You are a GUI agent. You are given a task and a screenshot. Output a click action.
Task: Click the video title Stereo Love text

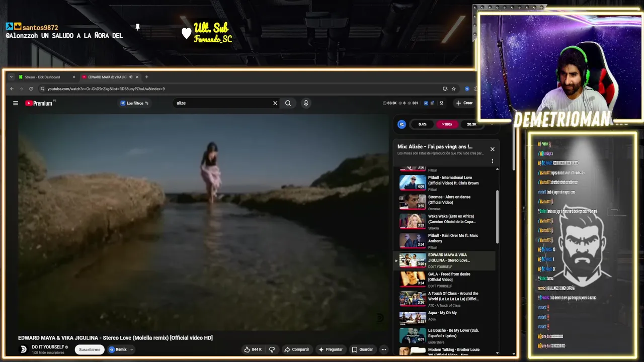[115, 338]
